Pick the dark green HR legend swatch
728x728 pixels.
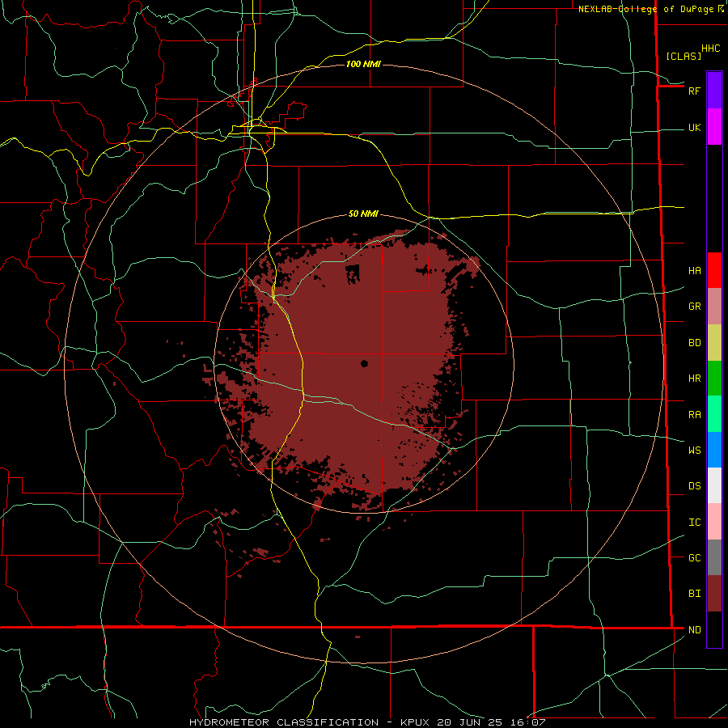(714, 379)
